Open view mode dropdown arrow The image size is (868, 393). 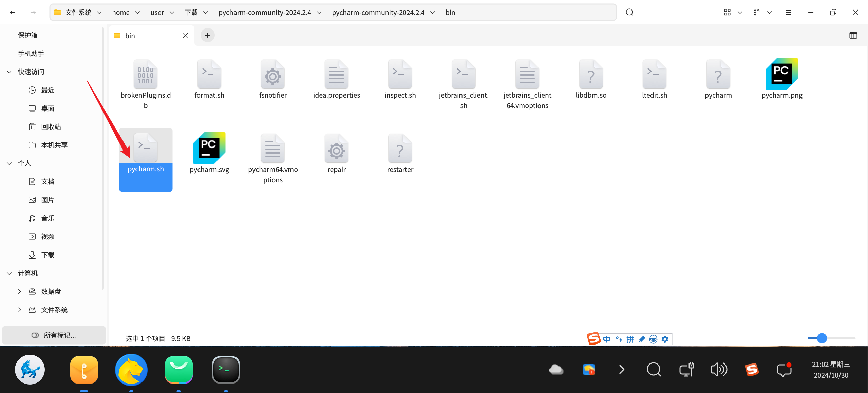tap(740, 13)
